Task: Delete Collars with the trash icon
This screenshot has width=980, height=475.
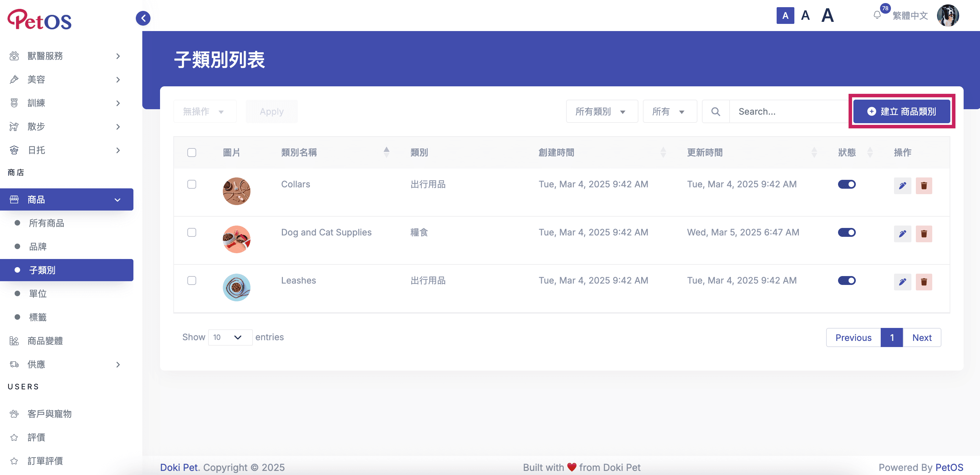Action: click(924, 186)
